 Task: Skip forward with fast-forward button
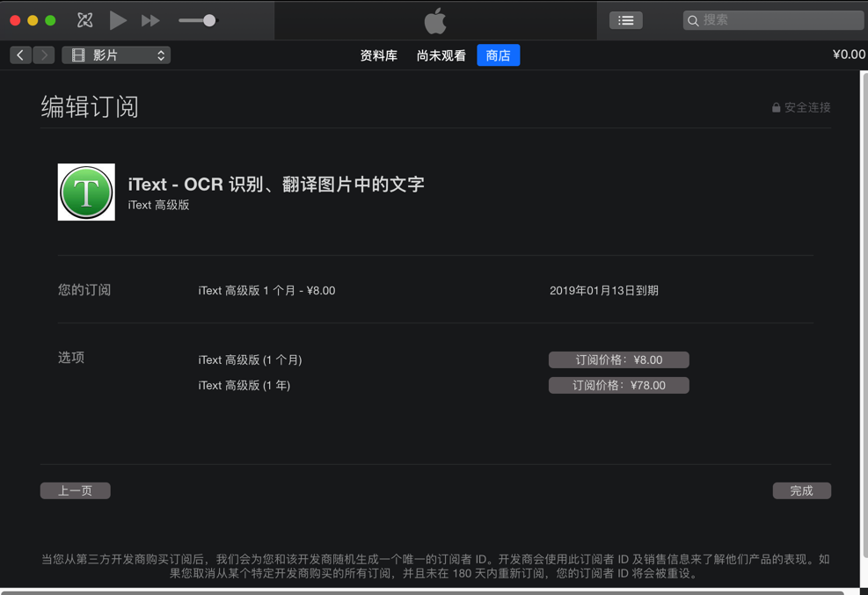point(150,21)
